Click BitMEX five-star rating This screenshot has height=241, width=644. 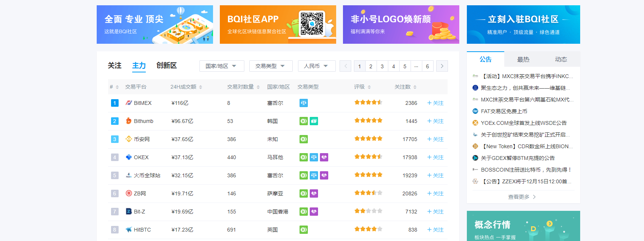click(x=368, y=102)
